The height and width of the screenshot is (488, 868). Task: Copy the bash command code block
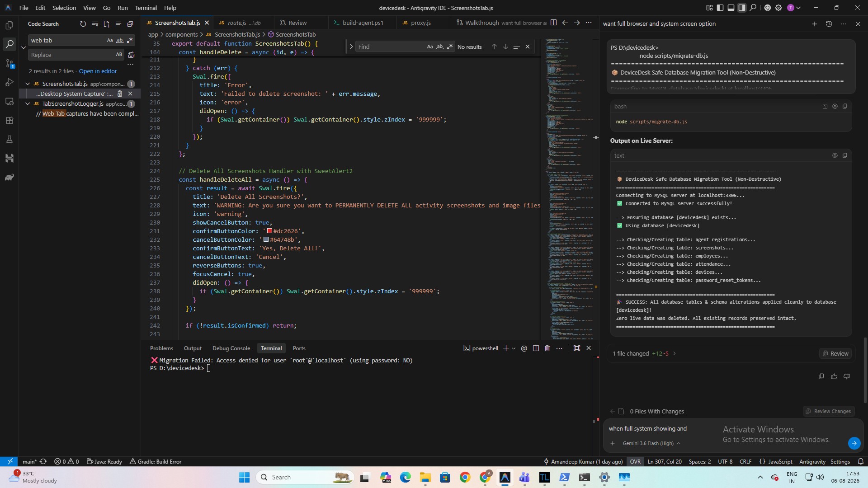pos(845,107)
